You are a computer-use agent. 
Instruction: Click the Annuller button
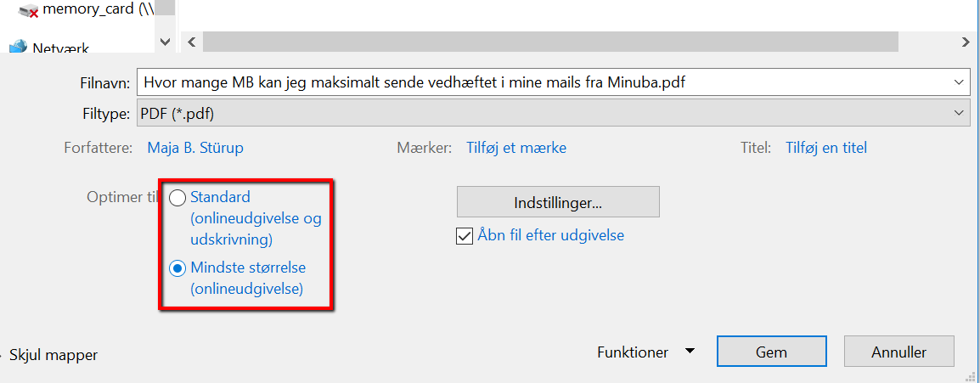898,352
